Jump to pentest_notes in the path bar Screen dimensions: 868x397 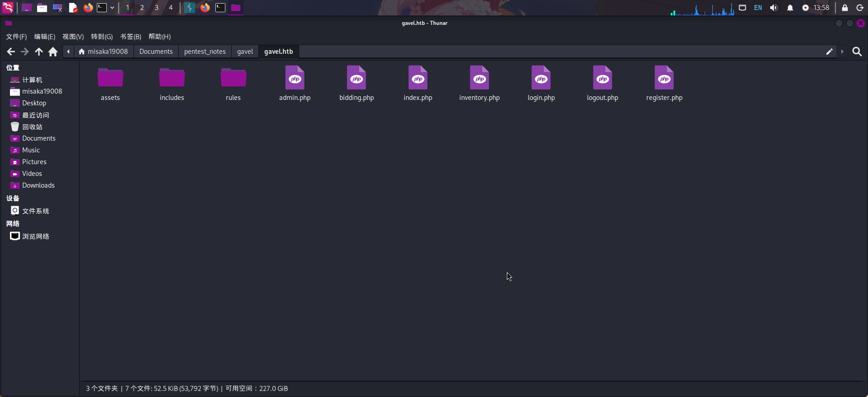pos(205,52)
